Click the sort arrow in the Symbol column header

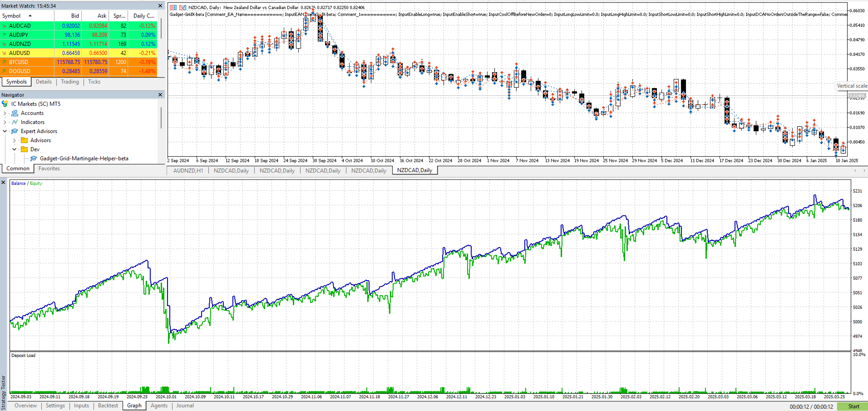(30, 16)
